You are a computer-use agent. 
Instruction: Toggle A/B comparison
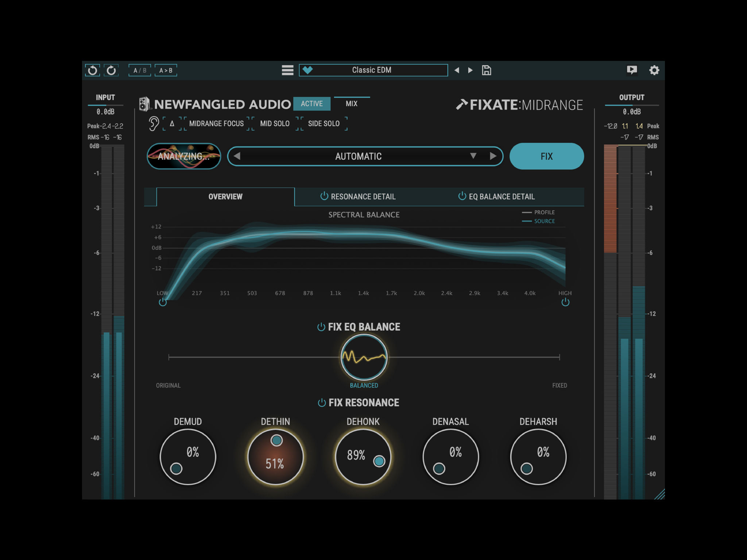(140, 70)
